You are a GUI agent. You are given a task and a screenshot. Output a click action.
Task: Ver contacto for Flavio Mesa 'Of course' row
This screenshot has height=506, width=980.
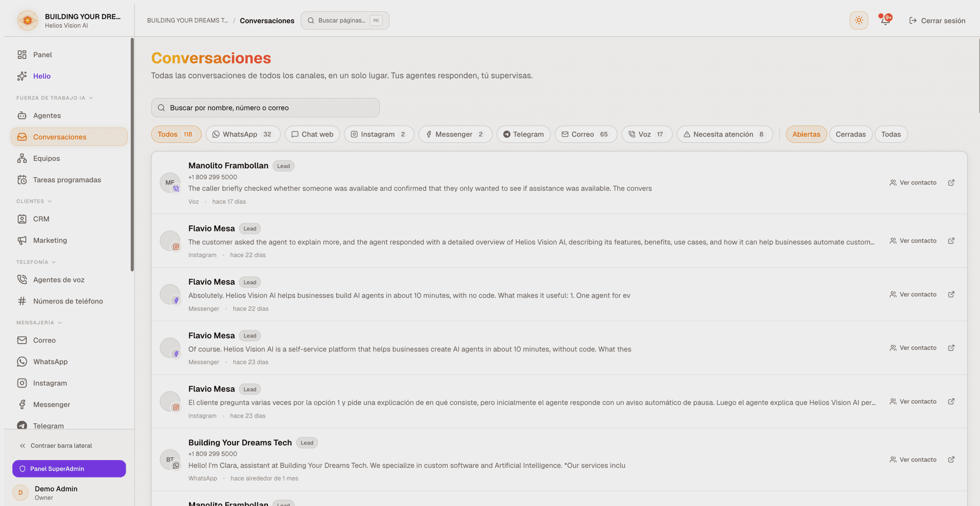913,348
